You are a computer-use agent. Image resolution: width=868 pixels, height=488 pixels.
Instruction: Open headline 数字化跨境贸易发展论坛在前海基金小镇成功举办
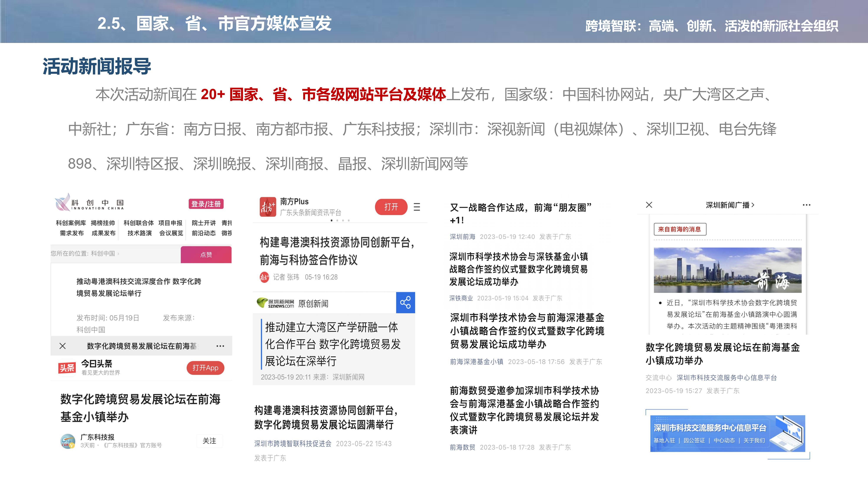722,354
